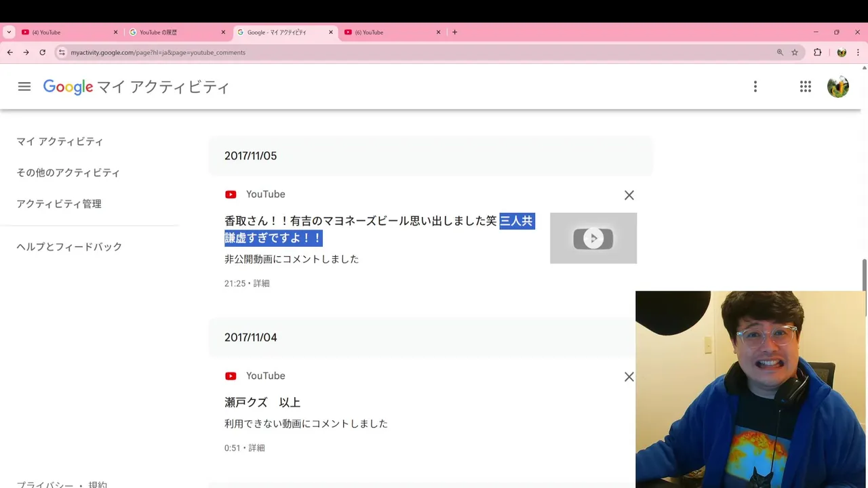Click the address bar URL
The image size is (868, 488).
tap(158, 52)
